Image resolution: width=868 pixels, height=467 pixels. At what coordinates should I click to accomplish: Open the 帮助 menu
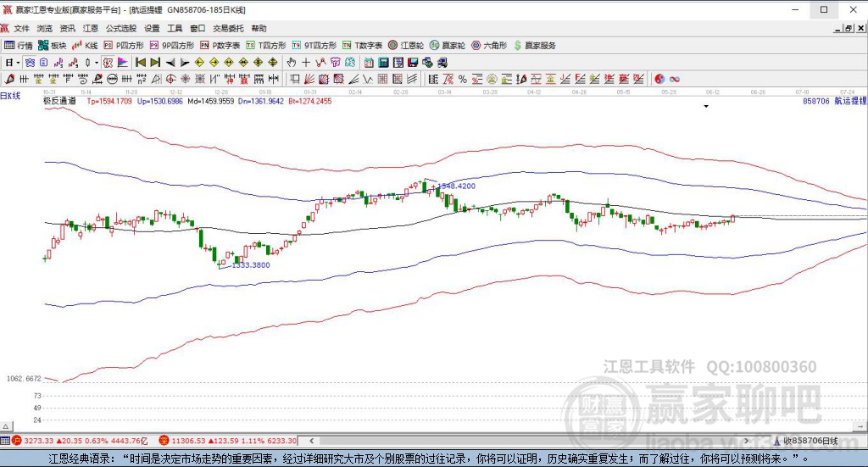click(259, 28)
